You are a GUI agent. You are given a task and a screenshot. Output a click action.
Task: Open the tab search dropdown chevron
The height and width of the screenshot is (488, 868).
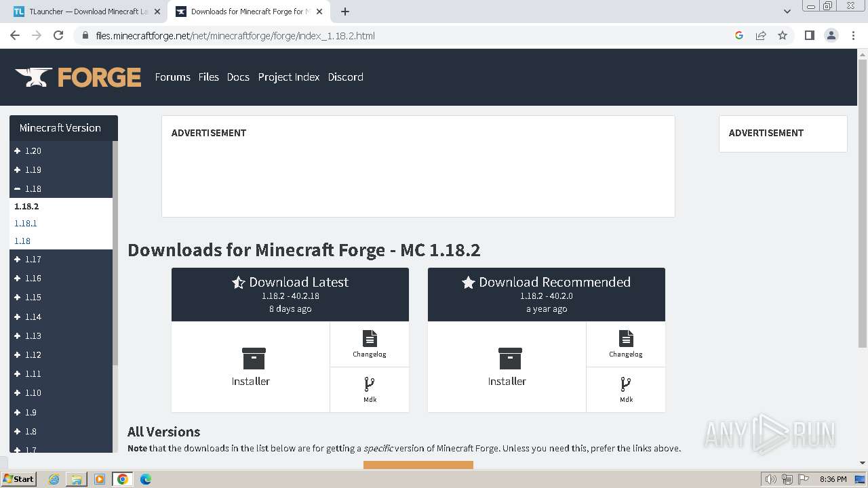pyautogui.click(x=787, y=12)
